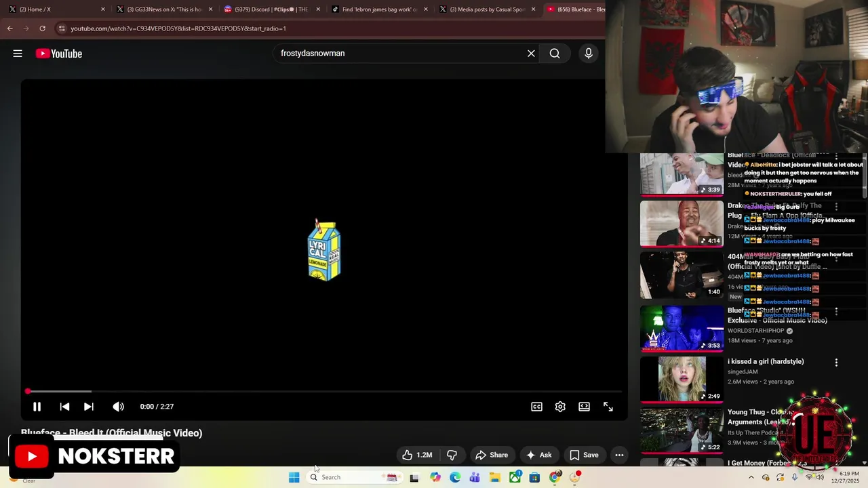Viewport: 868px width, 488px height.
Task: Click the youtube.com address bar URL
Action: coord(178,28)
